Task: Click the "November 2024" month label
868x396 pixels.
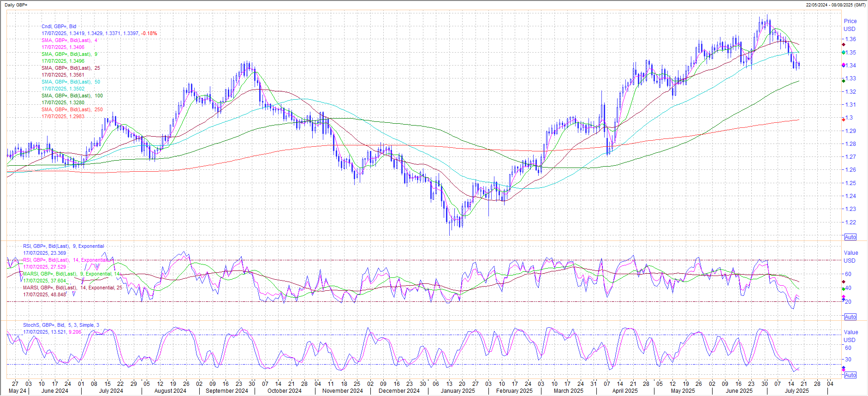Action: 342,390
